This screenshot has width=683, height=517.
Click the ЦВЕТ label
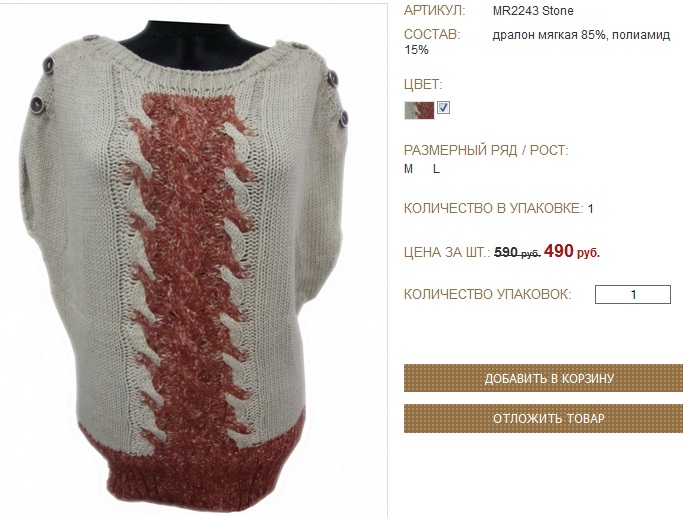(x=423, y=84)
